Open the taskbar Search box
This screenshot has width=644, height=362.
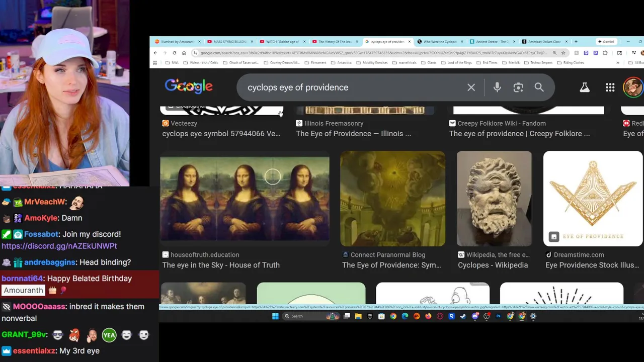[311, 316]
